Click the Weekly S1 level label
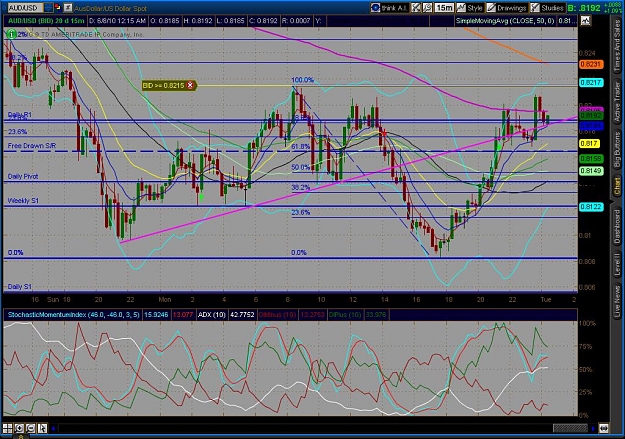Screen dimensions: 625x439 [x=23, y=201]
